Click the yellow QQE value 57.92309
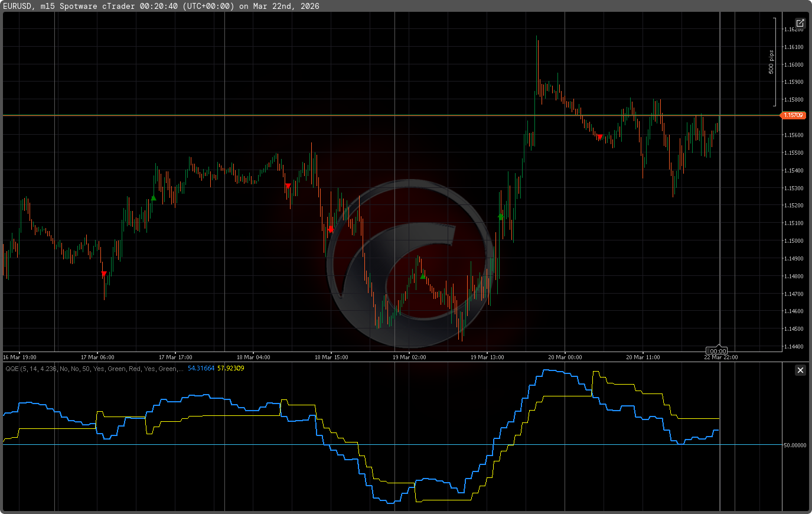This screenshot has height=514, width=812. 230,369
